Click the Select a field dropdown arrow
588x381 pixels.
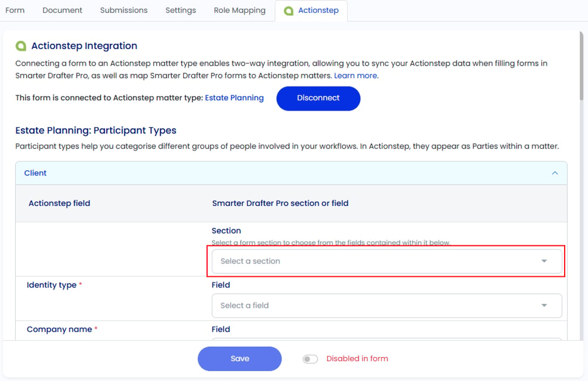tap(544, 306)
